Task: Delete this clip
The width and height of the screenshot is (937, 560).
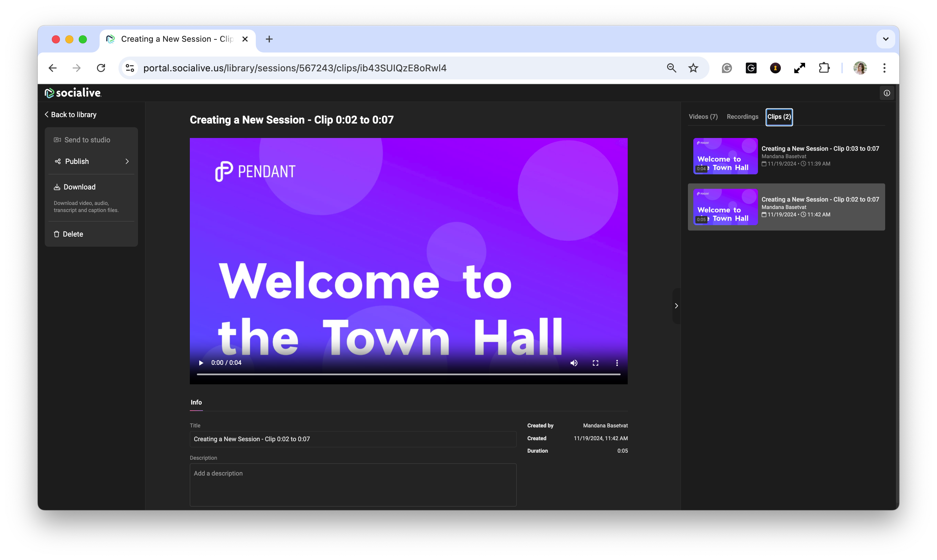Action: [72, 234]
